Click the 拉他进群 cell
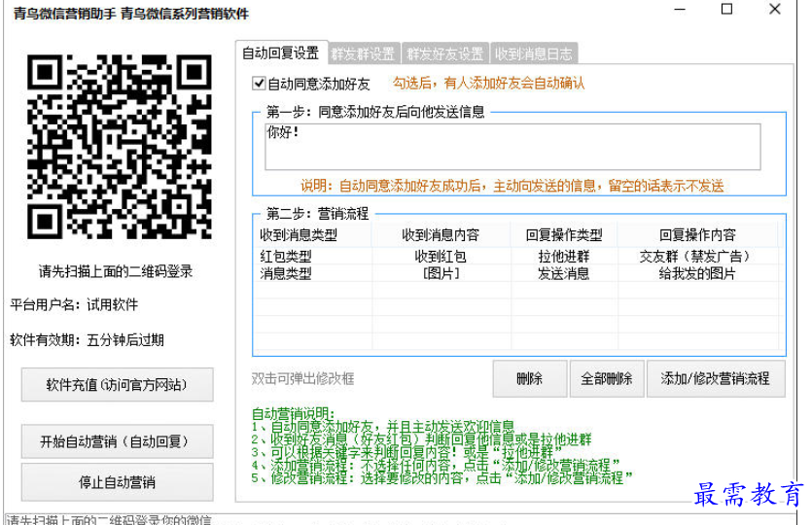 [x=564, y=257]
